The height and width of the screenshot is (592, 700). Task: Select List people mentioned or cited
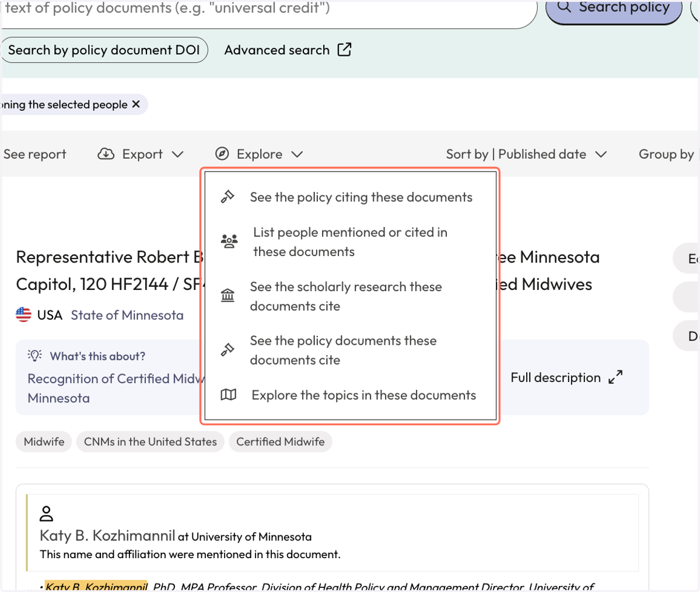coord(350,242)
